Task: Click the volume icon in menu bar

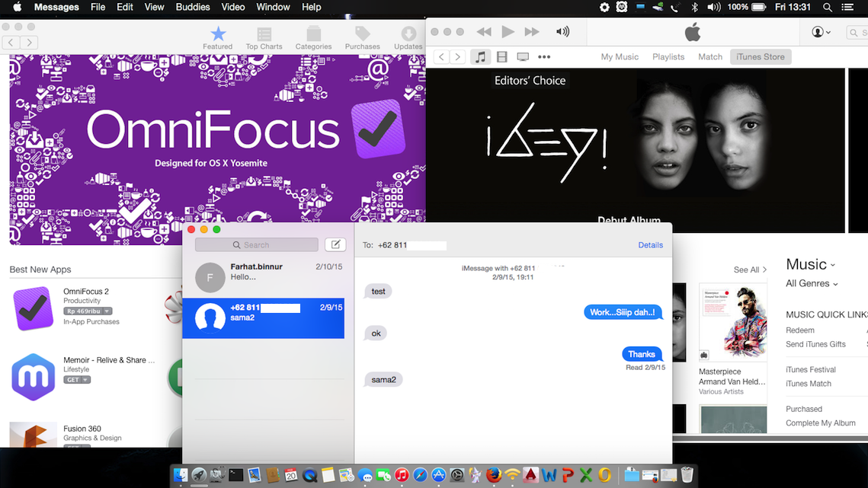Action: pyautogui.click(x=713, y=7)
